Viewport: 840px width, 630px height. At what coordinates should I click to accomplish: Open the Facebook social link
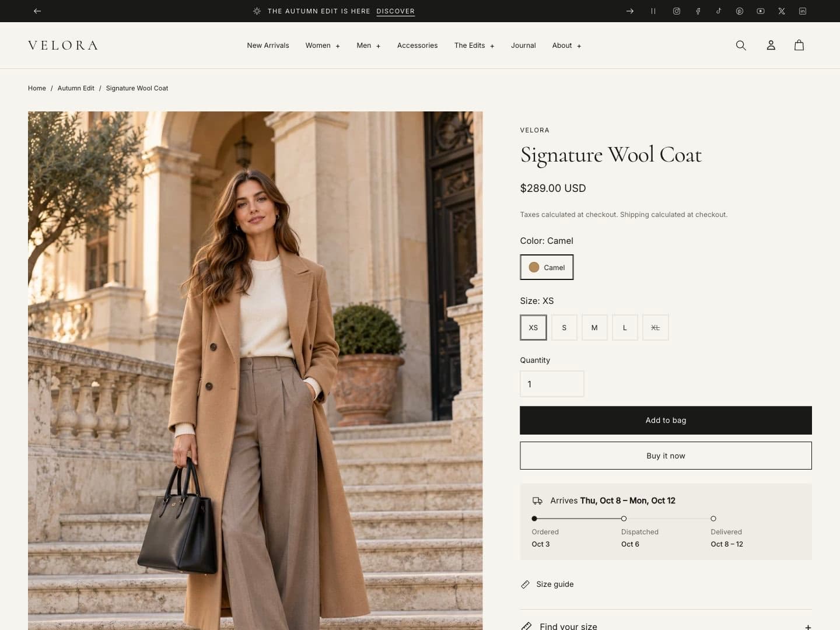pyautogui.click(x=698, y=11)
